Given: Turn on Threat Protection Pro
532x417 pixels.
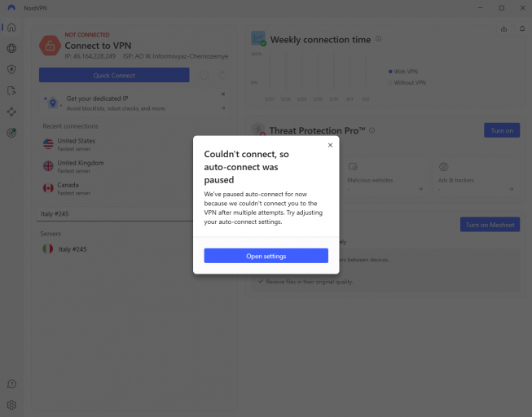Looking at the screenshot, I should pos(502,130).
